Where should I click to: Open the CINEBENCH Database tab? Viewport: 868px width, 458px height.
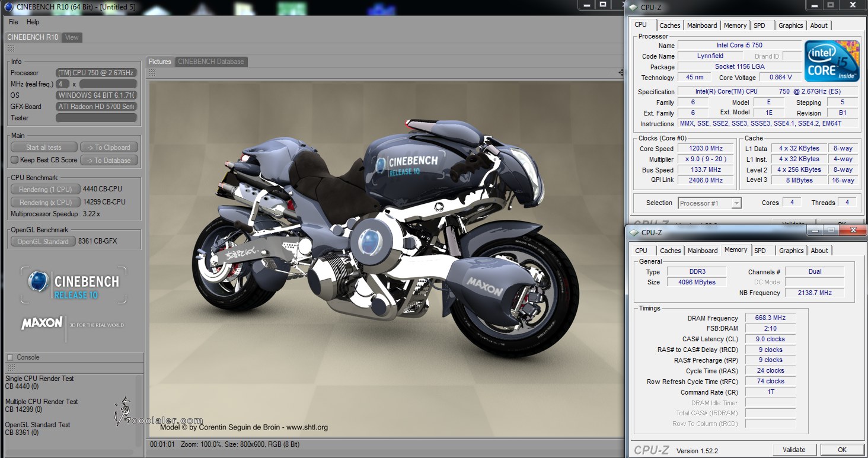[210, 62]
